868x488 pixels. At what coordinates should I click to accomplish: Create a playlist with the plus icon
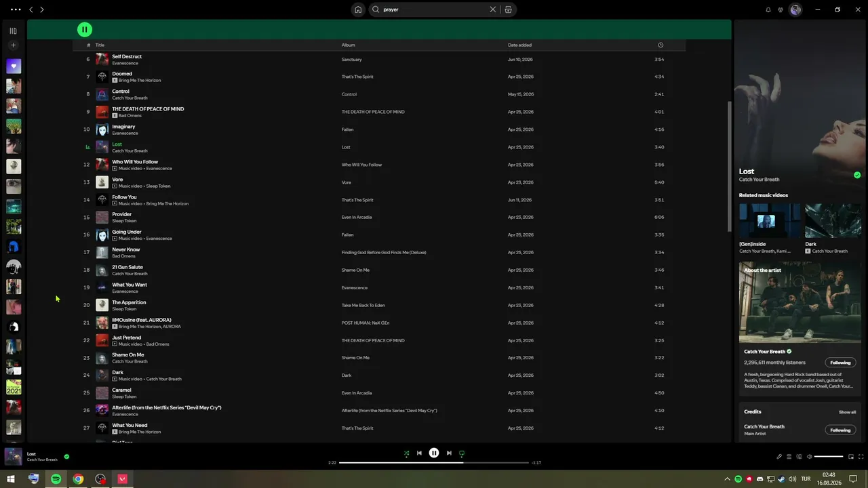click(x=13, y=45)
